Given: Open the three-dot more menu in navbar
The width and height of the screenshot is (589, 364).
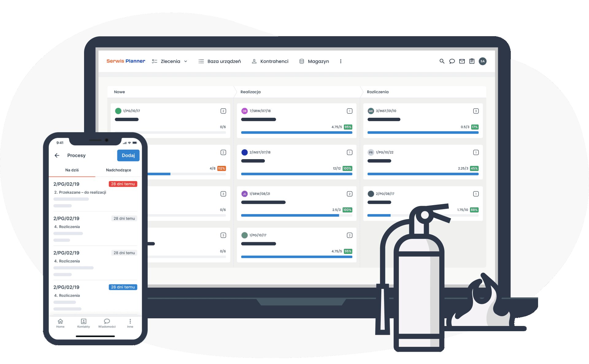Looking at the screenshot, I should tap(341, 61).
